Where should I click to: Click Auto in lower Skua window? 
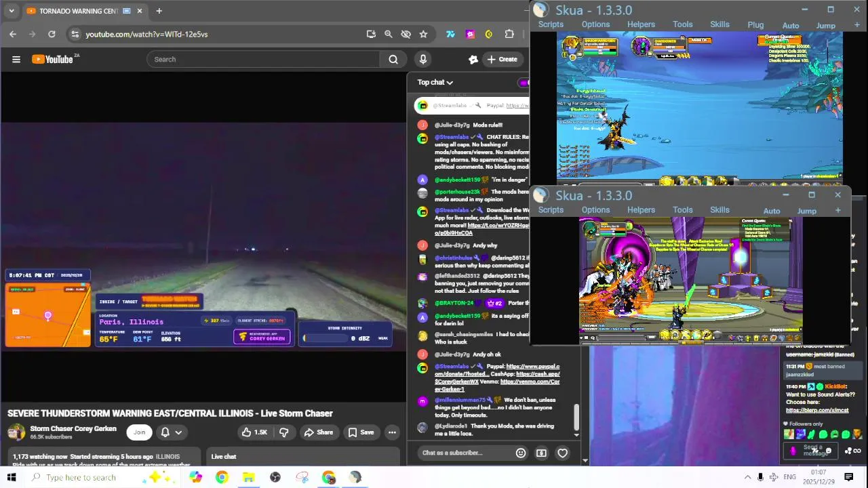pyautogui.click(x=772, y=211)
